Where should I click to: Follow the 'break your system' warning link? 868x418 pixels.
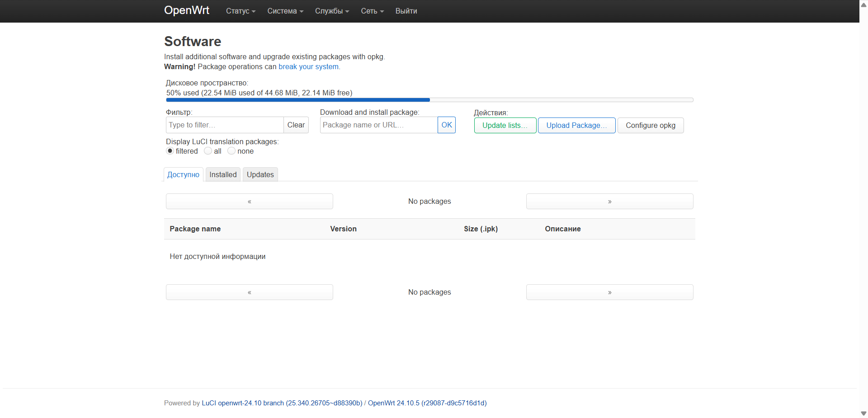click(309, 66)
